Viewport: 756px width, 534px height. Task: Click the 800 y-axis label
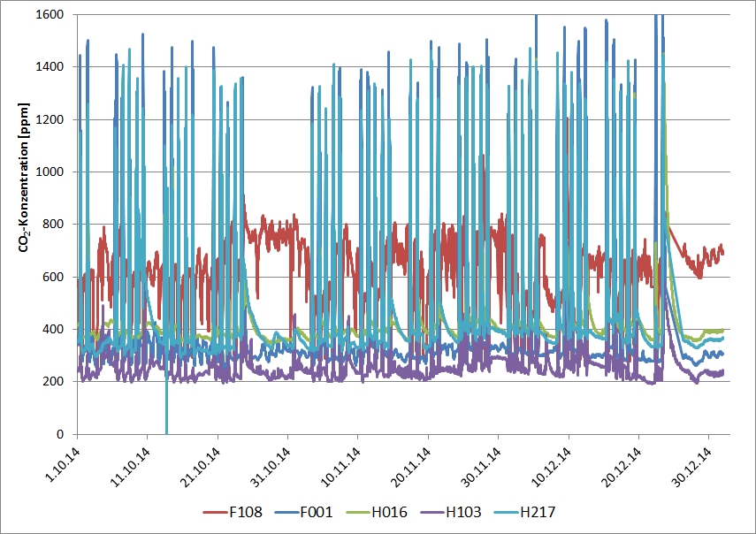click(x=53, y=224)
